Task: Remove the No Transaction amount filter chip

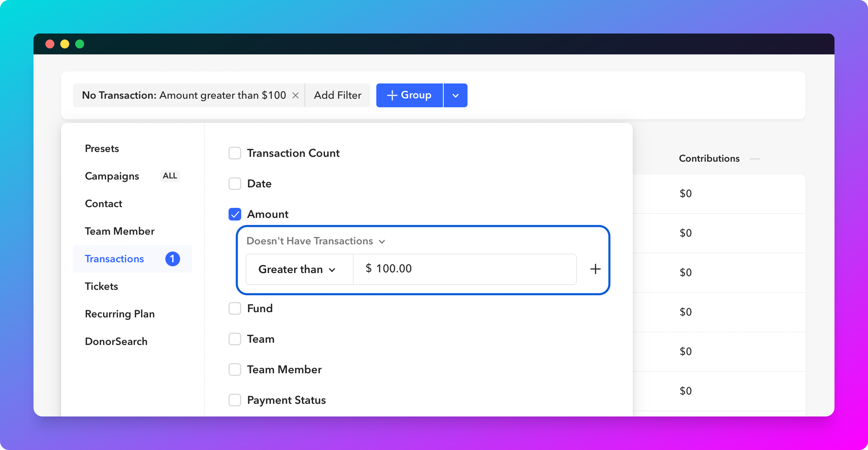Action: 296,95
